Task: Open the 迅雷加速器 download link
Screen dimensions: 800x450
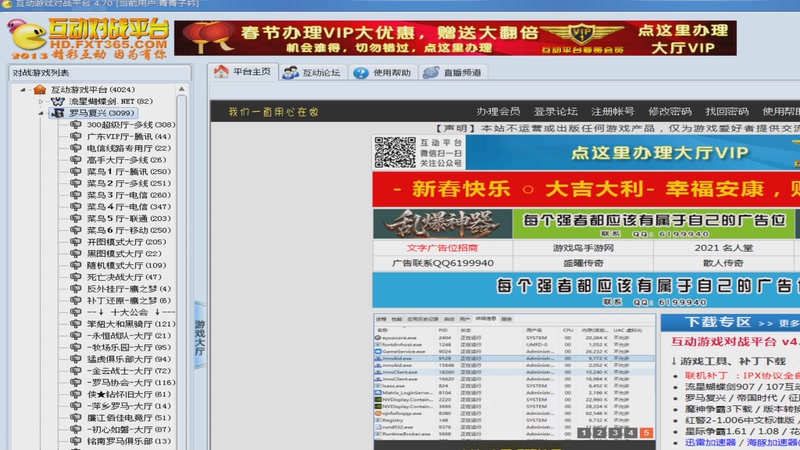Action: click(x=710, y=442)
